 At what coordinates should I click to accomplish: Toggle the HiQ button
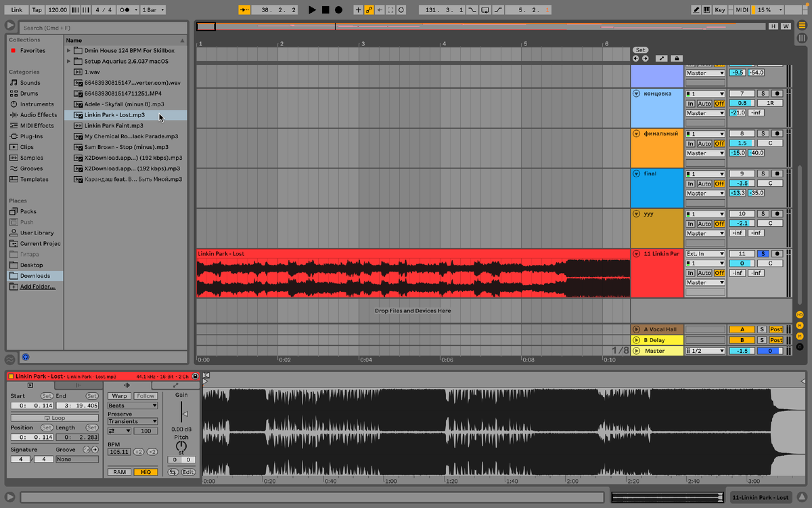click(x=145, y=471)
